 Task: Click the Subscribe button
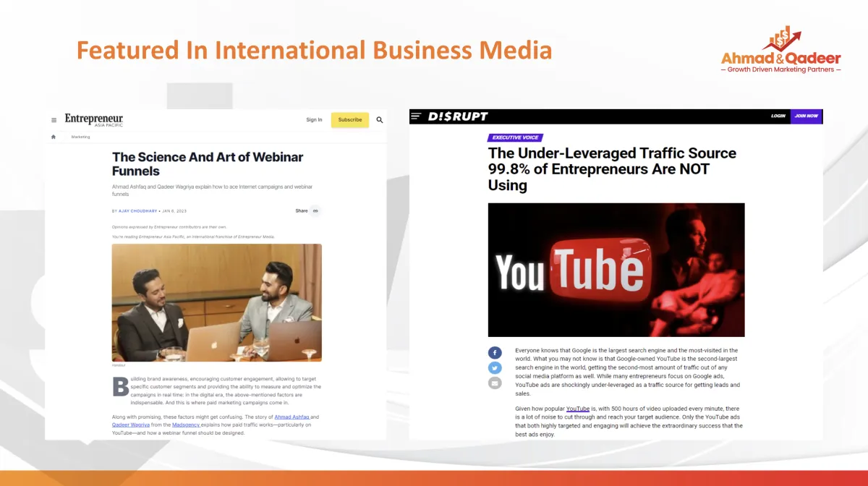click(x=350, y=120)
